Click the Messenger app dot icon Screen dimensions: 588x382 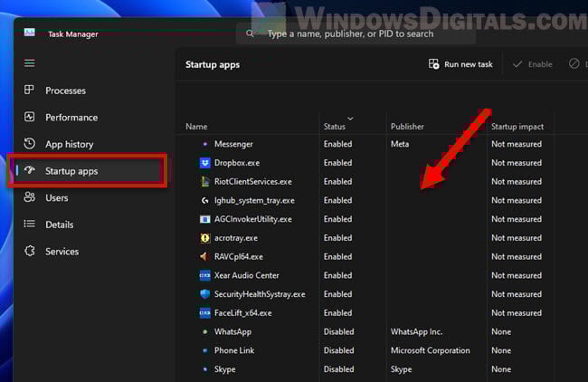click(x=204, y=144)
